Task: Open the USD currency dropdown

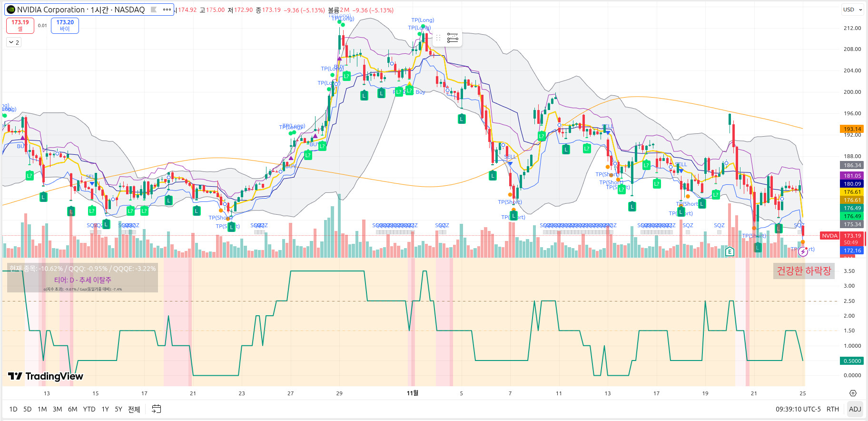Action: click(852, 10)
